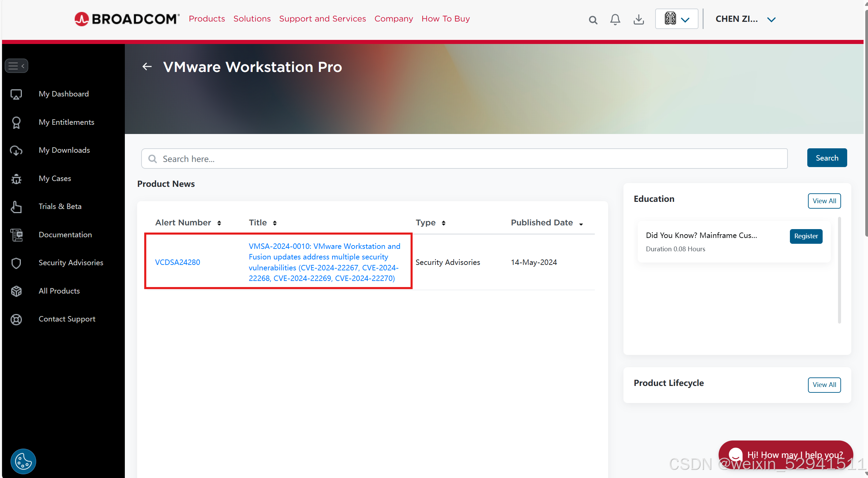Viewport: 868px width, 478px height.
Task: Expand the CHEN ZI... user account dropdown
Action: pyautogui.click(x=771, y=19)
